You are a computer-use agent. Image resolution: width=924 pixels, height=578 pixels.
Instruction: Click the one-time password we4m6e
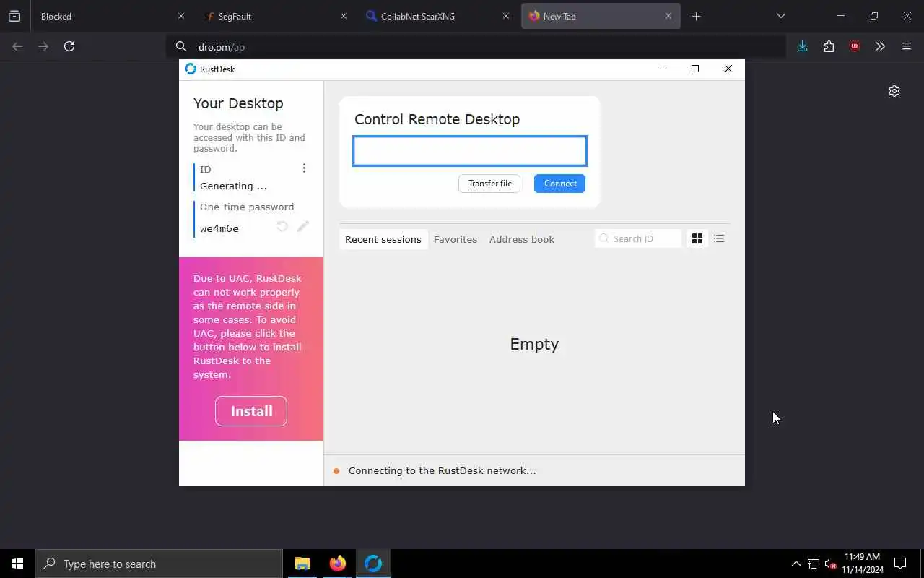tap(219, 228)
